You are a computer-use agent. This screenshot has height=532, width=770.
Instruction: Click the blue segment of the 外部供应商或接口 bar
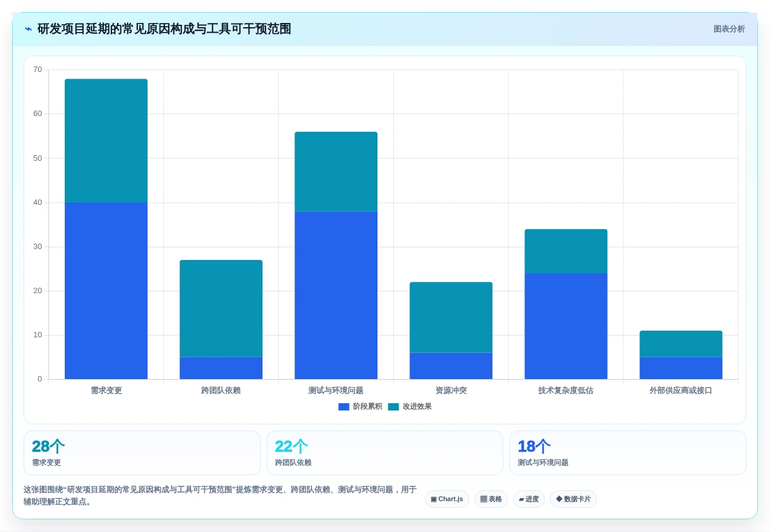pos(680,368)
